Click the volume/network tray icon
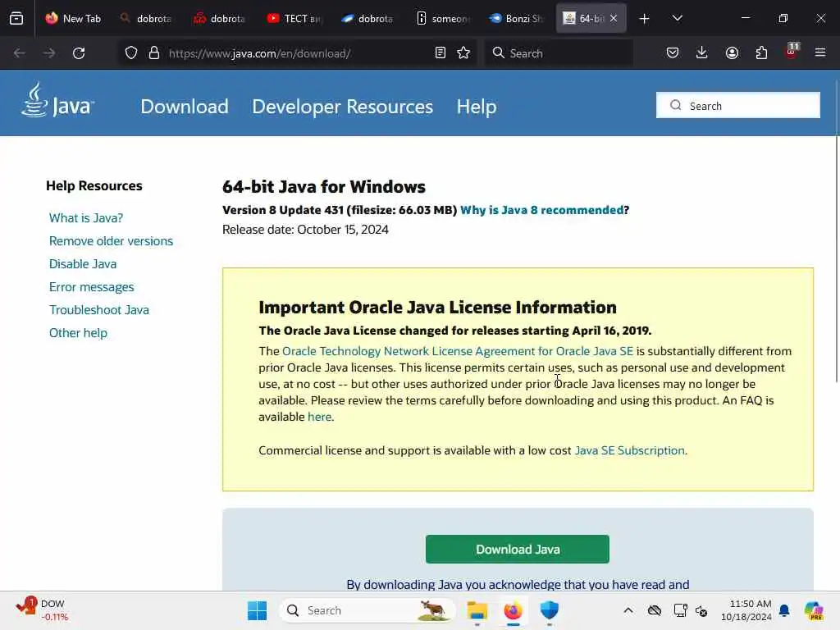Image resolution: width=840 pixels, height=630 pixels. (x=701, y=610)
